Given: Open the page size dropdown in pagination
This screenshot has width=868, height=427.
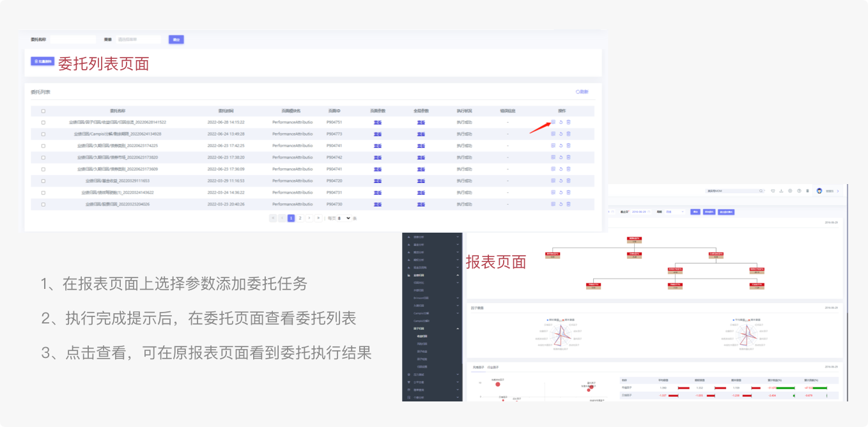Looking at the screenshot, I should pyautogui.click(x=344, y=218).
